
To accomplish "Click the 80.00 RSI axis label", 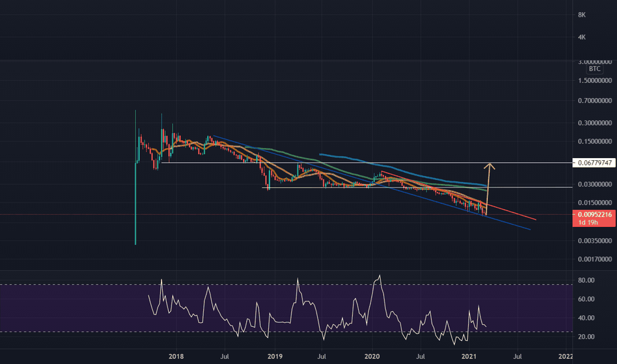I will click(586, 280).
